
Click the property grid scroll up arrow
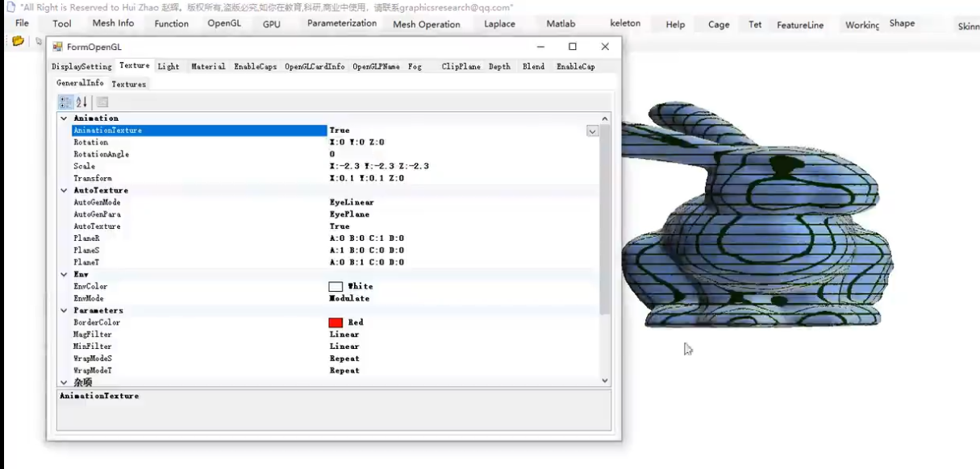pyautogui.click(x=605, y=118)
